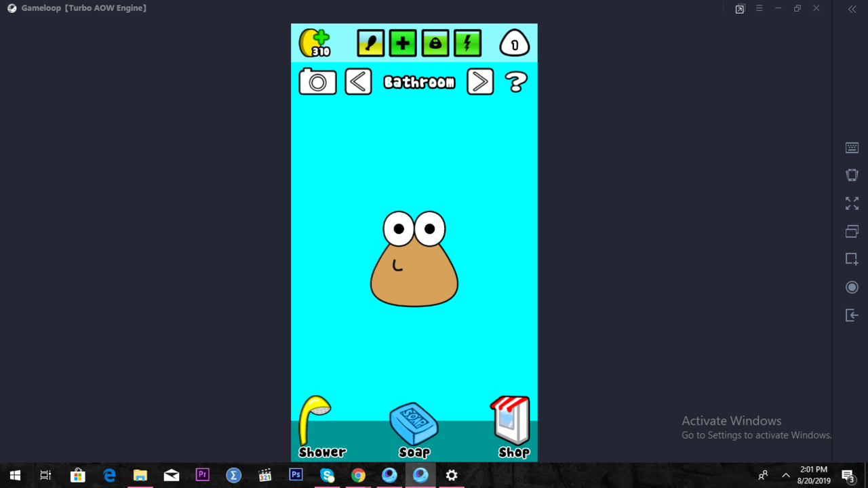Open the health plus status icon
Image resolution: width=868 pixels, height=488 pixels.
pyautogui.click(x=403, y=43)
